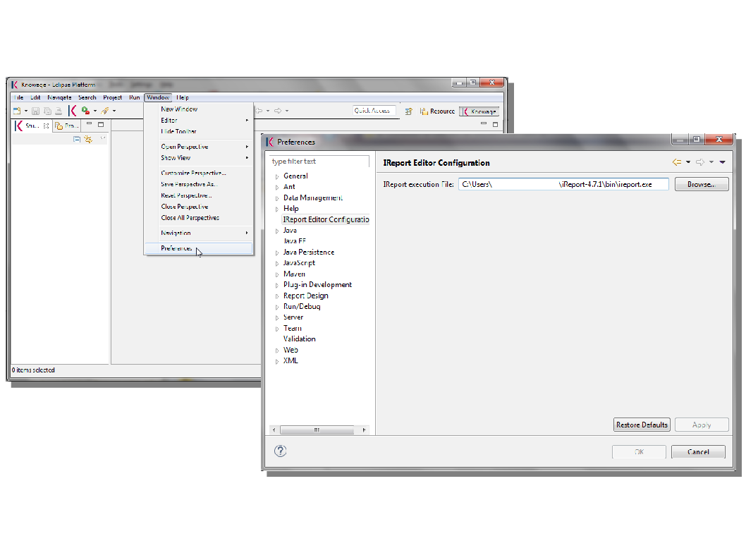Select the Report Design tree item
This screenshot has width=746, height=560.
(305, 296)
